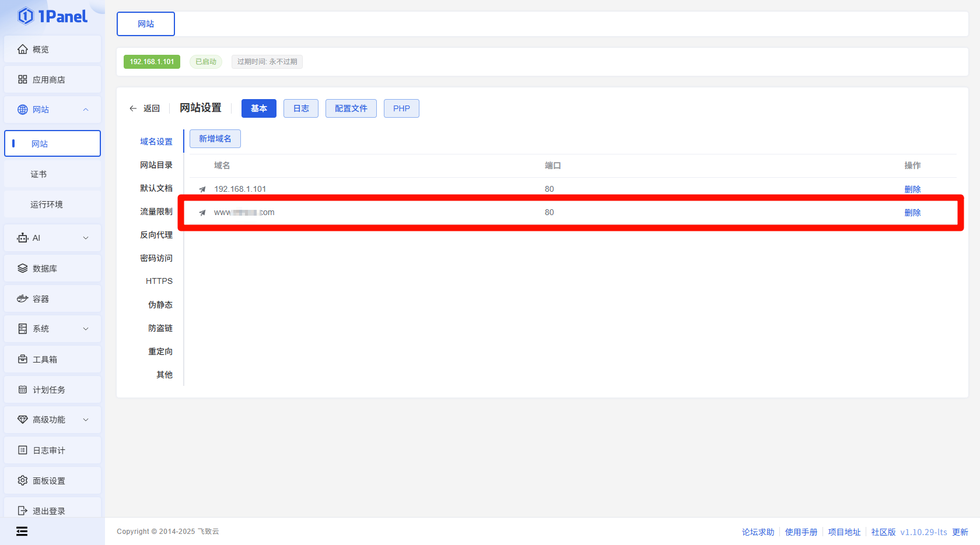Open the 运行环境 submenu item
Screen dimensions: 980x545
52,205
